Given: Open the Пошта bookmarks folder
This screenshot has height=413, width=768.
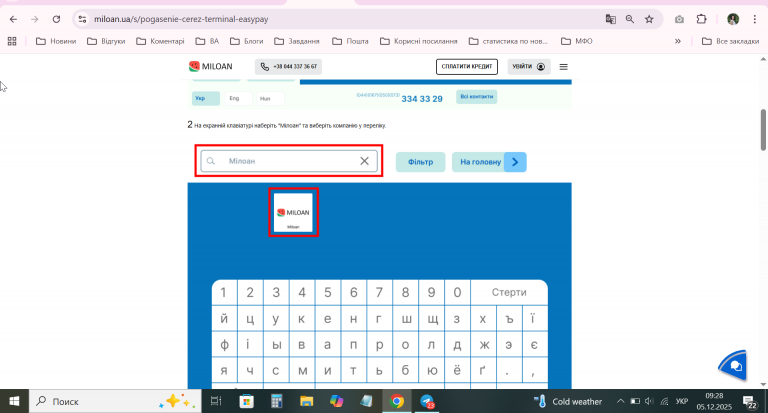Looking at the screenshot, I should coord(350,41).
